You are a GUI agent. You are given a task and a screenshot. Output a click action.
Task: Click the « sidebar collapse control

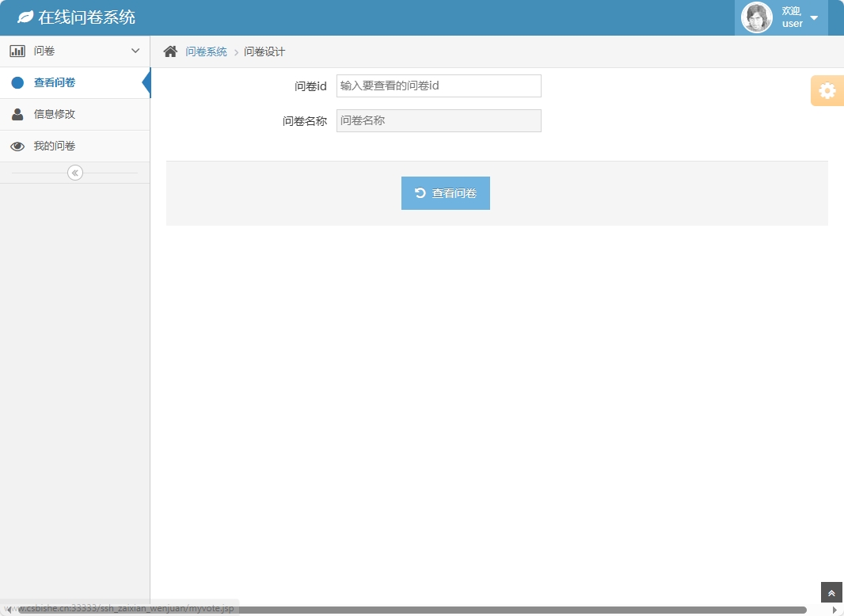(74, 172)
